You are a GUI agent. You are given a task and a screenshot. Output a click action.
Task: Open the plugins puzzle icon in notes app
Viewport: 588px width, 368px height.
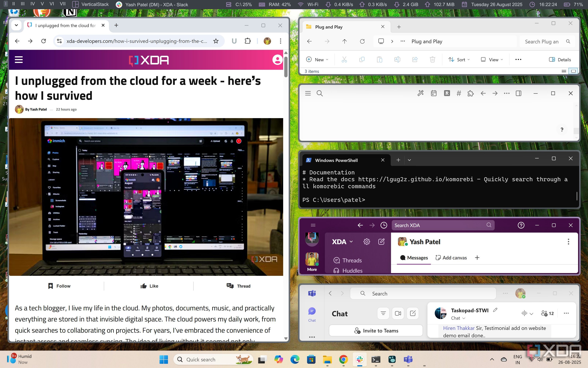click(471, 93)
